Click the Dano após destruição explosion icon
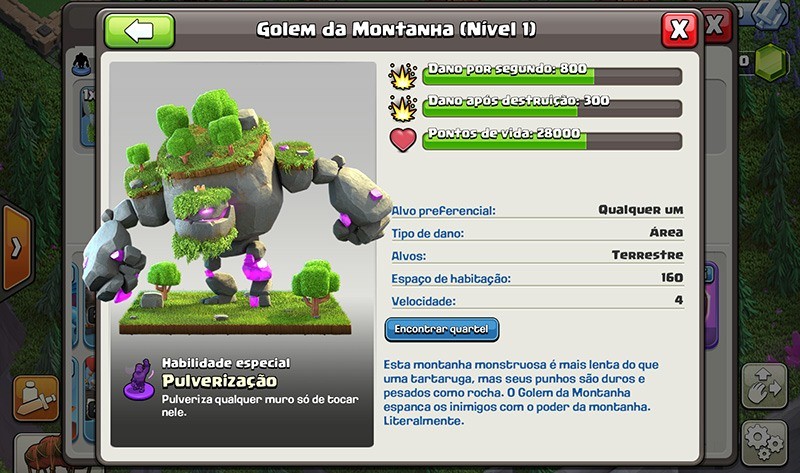 coord(403,108)
